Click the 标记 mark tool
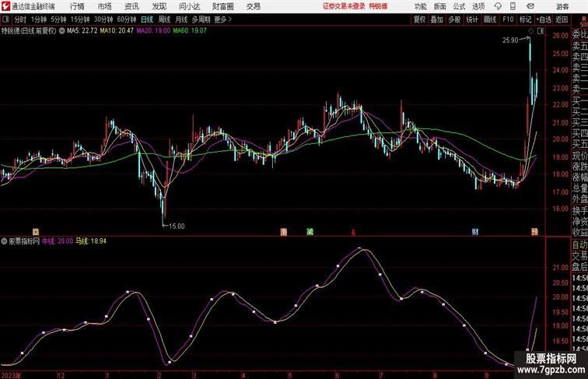The image size is (588, 379). [525, 19]
